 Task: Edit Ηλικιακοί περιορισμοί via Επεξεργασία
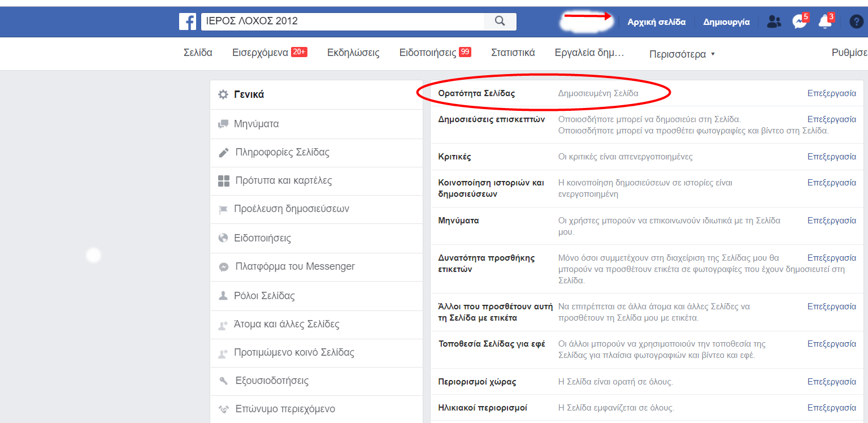coord(832,408)
